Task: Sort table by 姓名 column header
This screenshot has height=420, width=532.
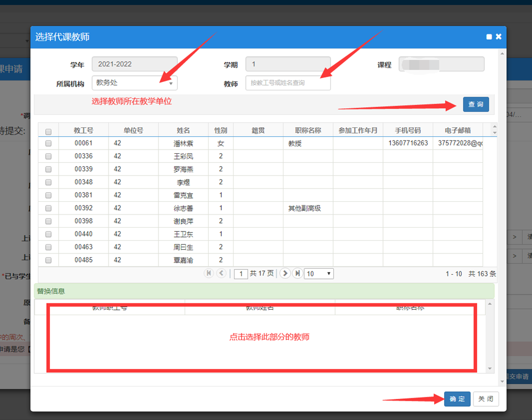Action: coord(184,130)
